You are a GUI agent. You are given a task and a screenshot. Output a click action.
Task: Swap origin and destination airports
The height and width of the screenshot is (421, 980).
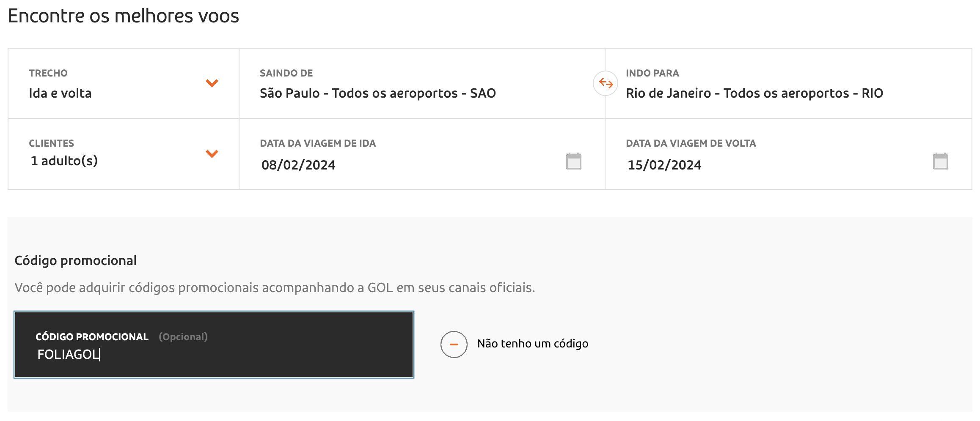pyautogui.click(x=606, y=83)
